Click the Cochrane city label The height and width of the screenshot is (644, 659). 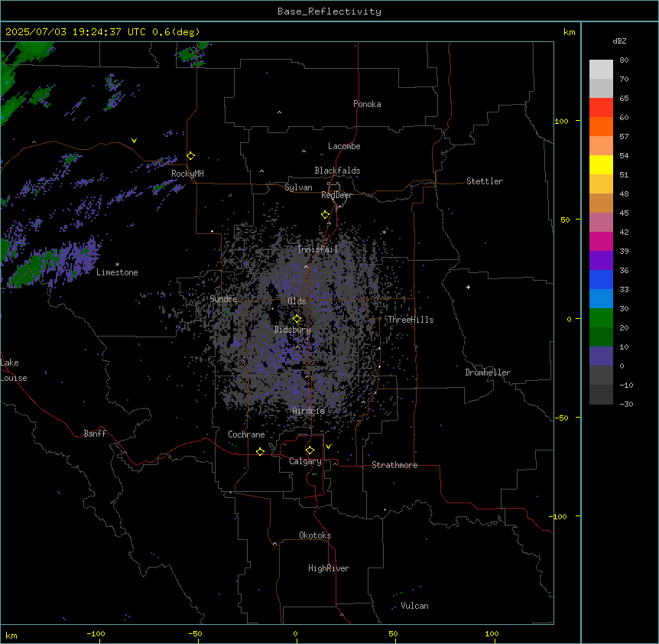pyautogui.click(x=246, y=434)
